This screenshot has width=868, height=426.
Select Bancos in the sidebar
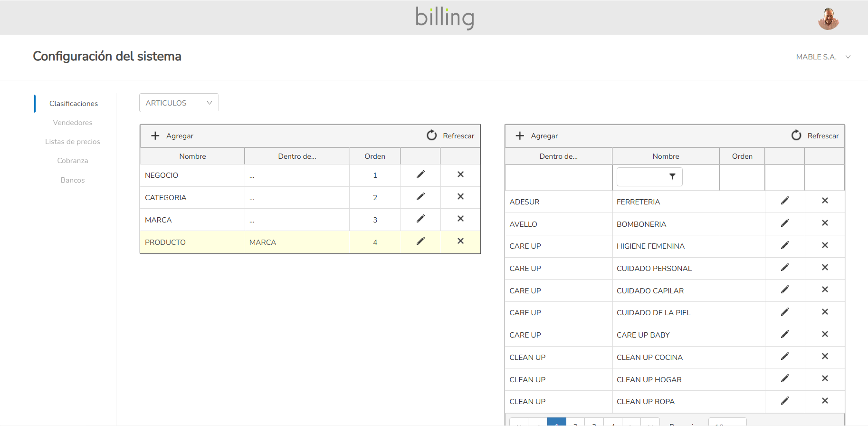coord(73,180)
